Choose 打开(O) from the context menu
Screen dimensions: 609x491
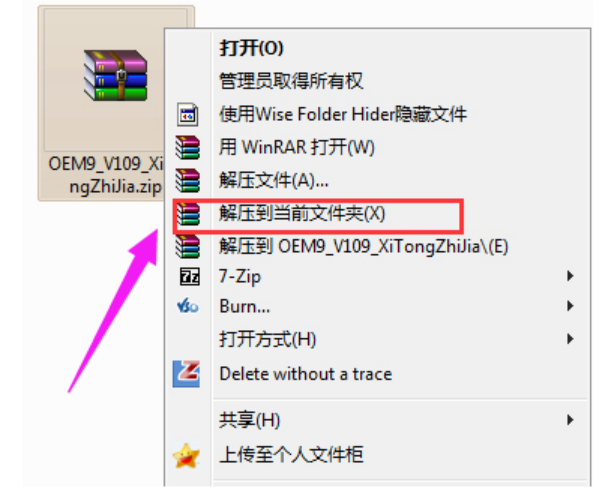point(377,48)
